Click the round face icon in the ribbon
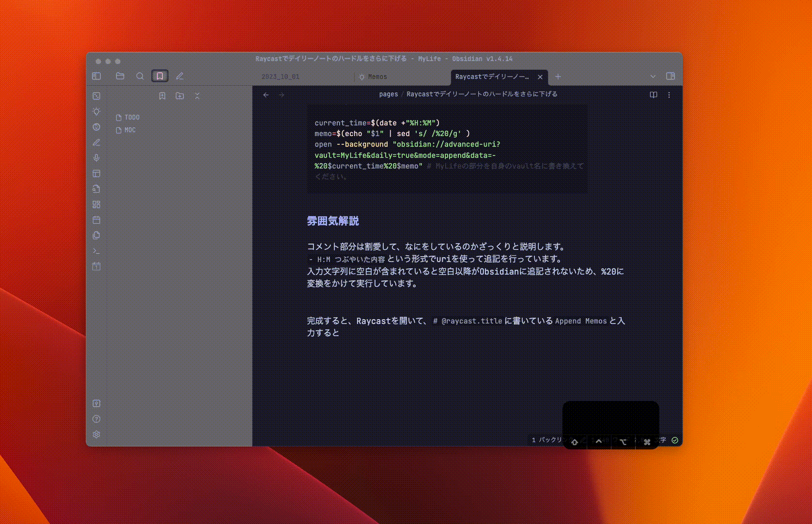The width and height of the screenshot is (812, 524). [96, 127]
